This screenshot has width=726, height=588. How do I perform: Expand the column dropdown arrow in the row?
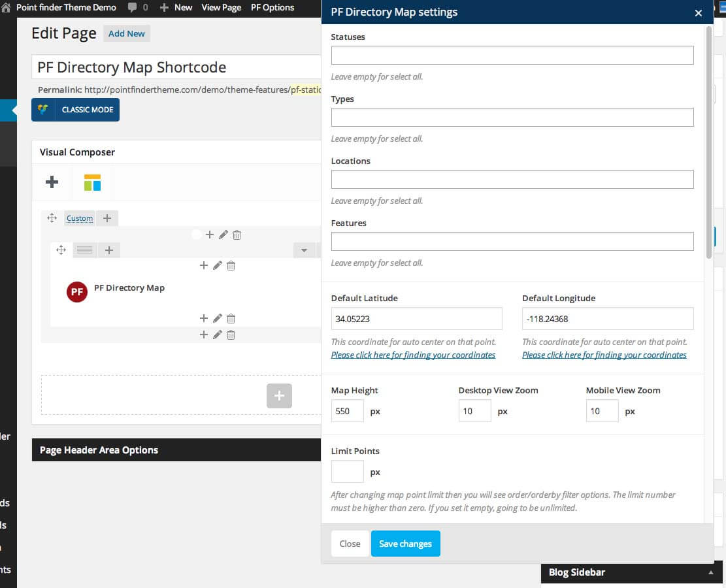pyautogui.click(x=304, y=250)
